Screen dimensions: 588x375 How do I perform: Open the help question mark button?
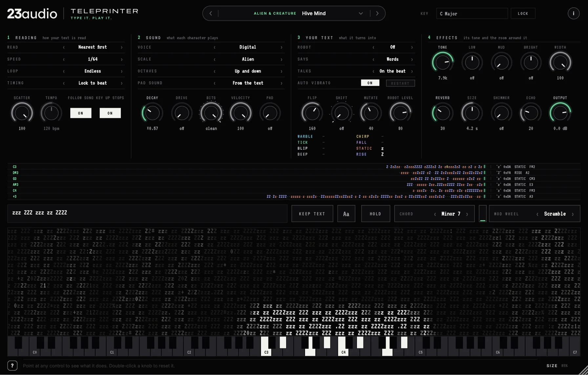click(x=12, y=365)
